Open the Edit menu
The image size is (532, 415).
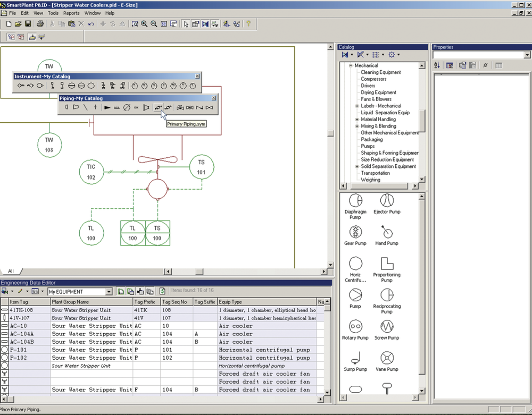click(x=25, y=13)
